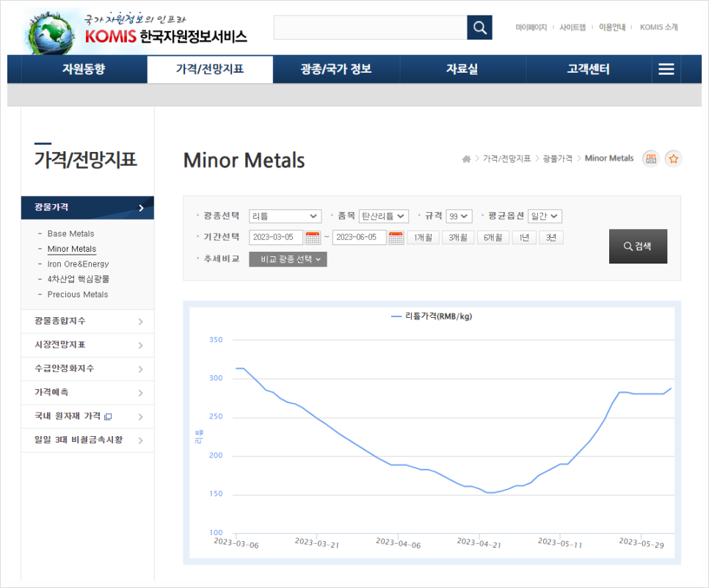The width and height of the screenshot is (709, 588).
Task: Expand 시장전망지표 sidebar section
Action: point(87,345)
